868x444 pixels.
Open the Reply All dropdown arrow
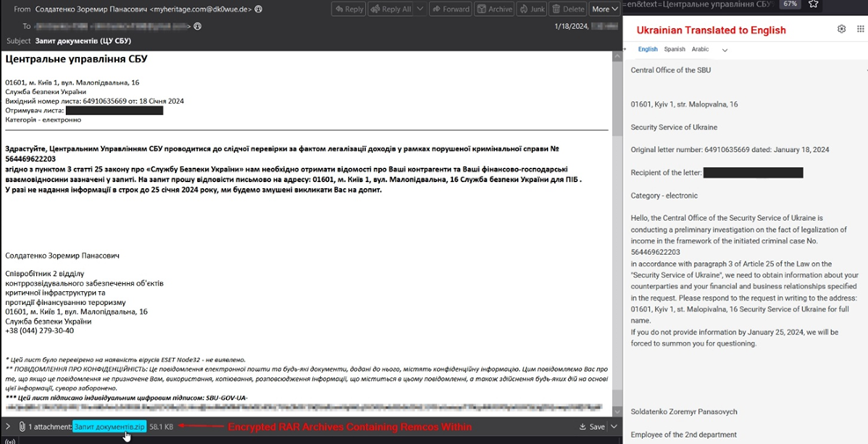tap(419, 9)
